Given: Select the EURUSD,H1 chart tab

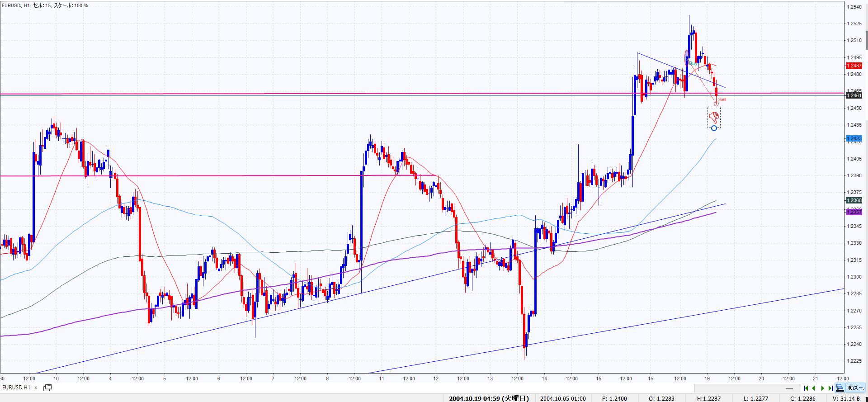Looking at the screenshot, I should pos(16,388).
